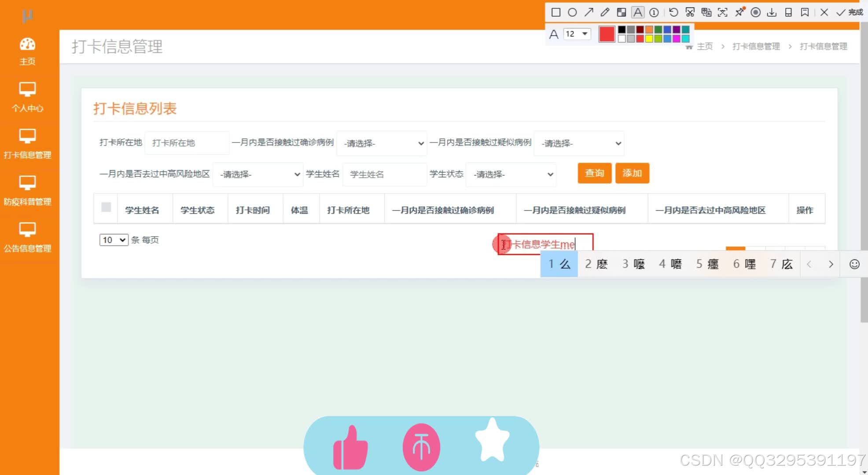Pick the black color swatch
868x475 pixels.
pos(622,29)
